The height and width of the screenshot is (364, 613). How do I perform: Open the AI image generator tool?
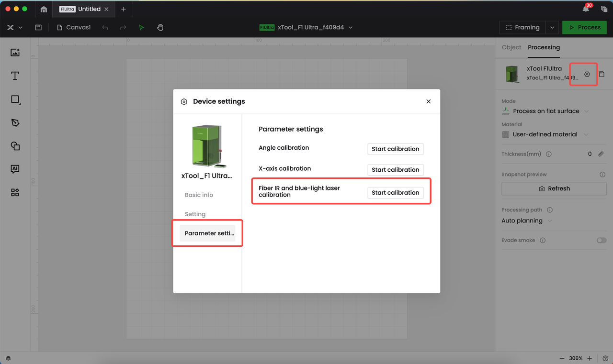coord(15,169)
